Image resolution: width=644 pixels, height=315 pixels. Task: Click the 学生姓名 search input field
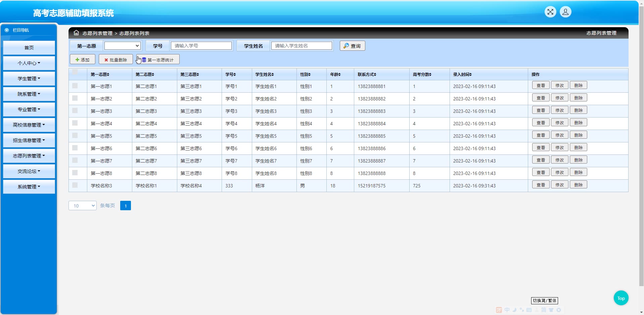click(x=302, y=46)
